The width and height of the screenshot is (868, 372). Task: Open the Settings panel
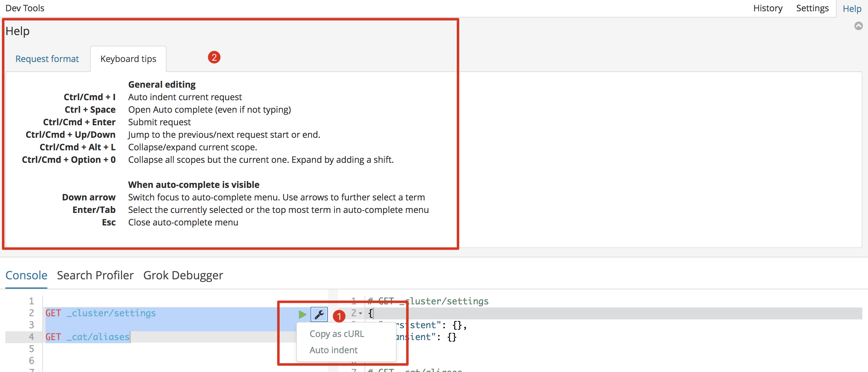click(x=812, y=8)
